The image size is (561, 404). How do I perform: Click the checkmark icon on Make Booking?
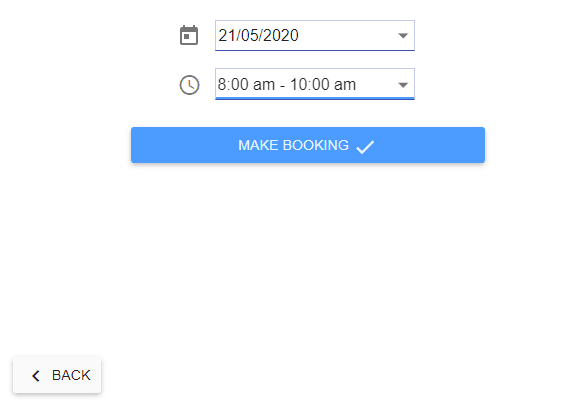pos(365,147)
